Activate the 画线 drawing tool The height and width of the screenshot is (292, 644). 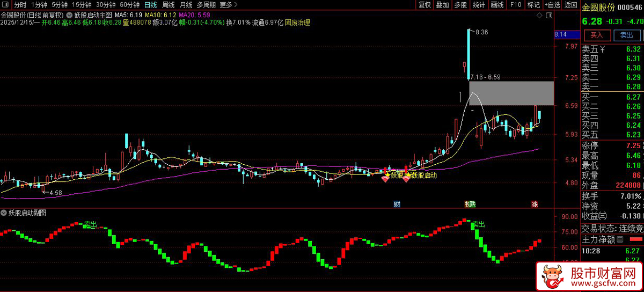(497, 5)
